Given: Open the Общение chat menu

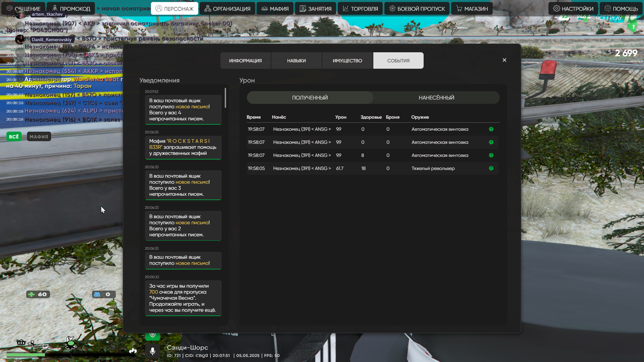Looking at the screenshot, I should click(23, 9).
